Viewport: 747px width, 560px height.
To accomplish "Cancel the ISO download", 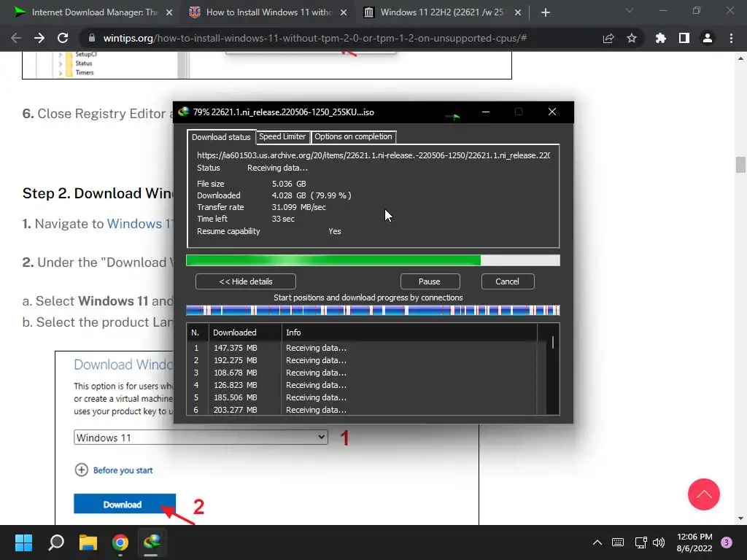I will (x=507, y=281).
